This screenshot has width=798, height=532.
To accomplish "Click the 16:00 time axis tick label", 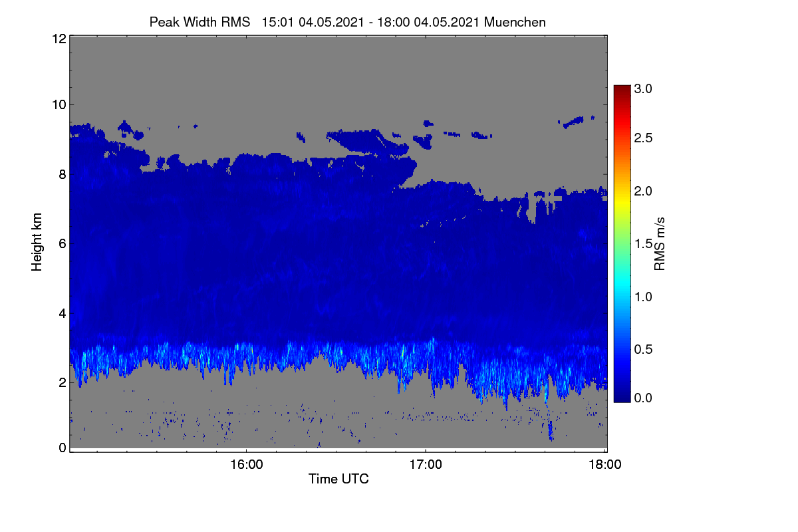I will pyautogui.click(x=246, y=464).
